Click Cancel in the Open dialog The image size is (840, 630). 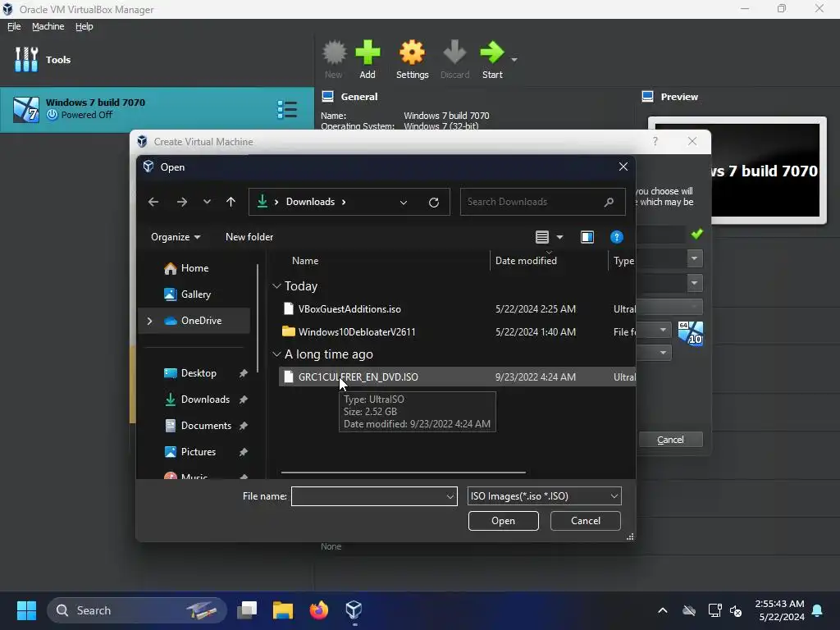pyautogui.click(x=585, y=521)
